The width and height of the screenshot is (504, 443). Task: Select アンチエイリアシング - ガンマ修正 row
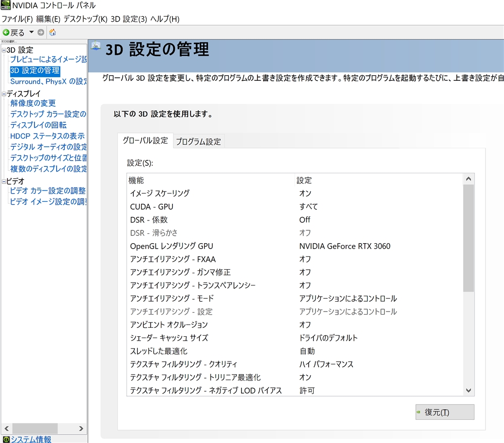click(x=295, y=272)
